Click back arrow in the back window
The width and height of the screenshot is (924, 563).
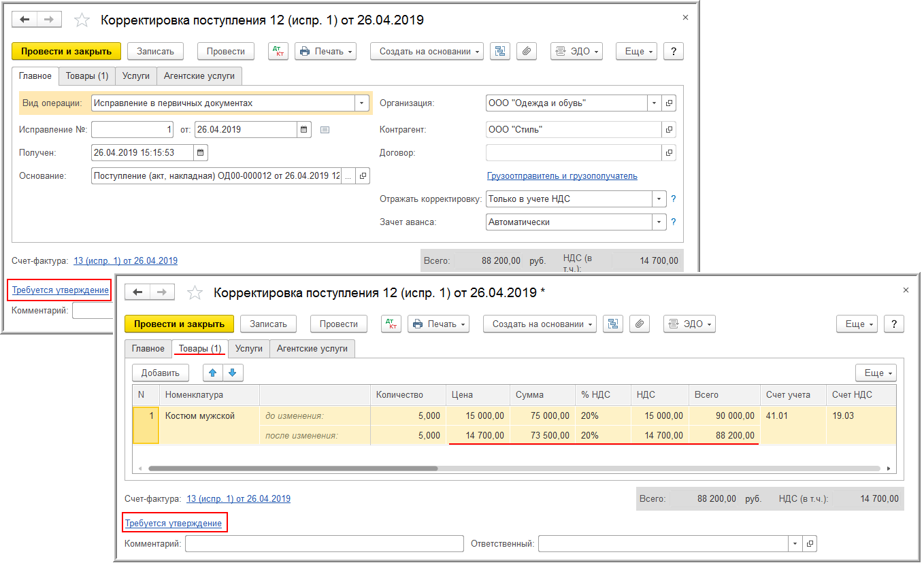click(x=25, y=20)
